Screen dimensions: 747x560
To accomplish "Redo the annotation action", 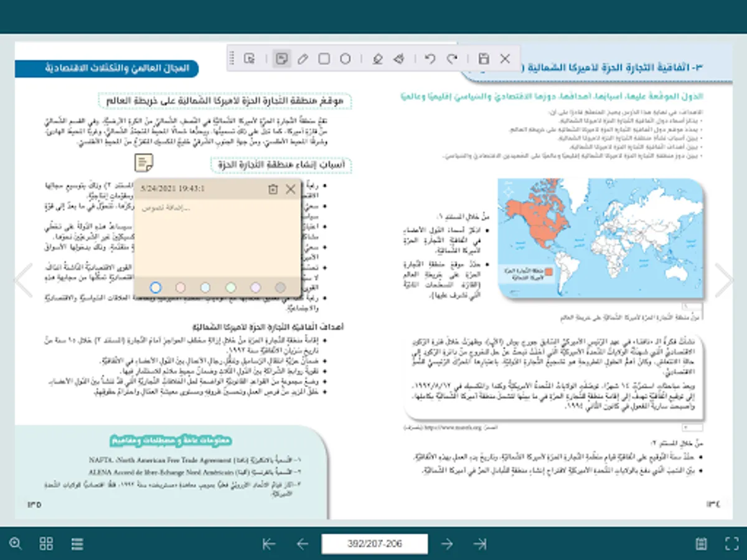I will tap(452, 59).
